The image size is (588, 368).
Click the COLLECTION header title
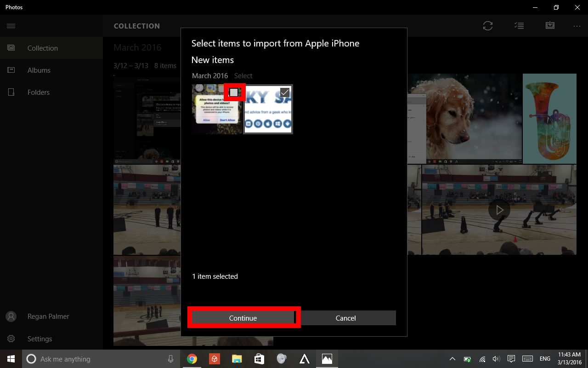[137, 26]
